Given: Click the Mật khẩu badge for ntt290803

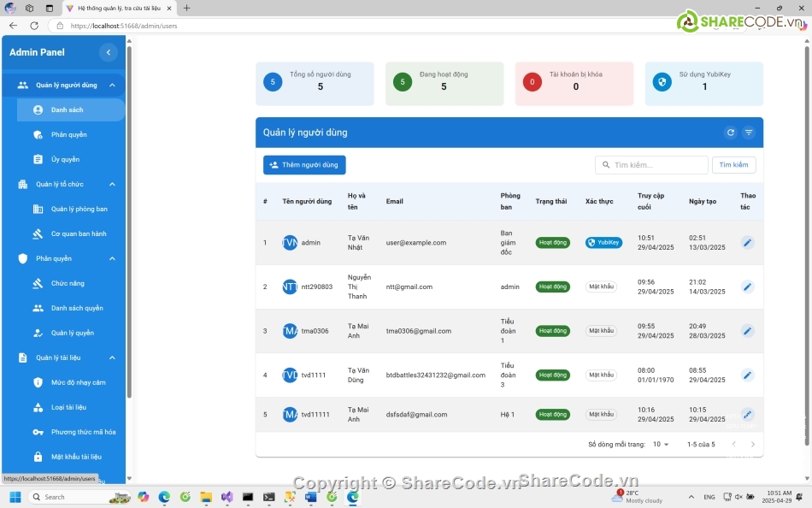Looking at the screenshot, I should [601, 286].
